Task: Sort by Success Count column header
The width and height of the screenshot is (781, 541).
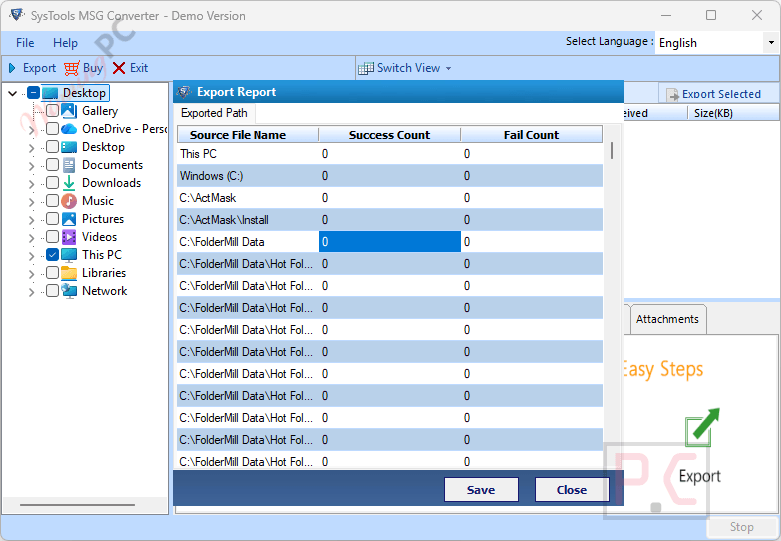Action: click(390, 135)
